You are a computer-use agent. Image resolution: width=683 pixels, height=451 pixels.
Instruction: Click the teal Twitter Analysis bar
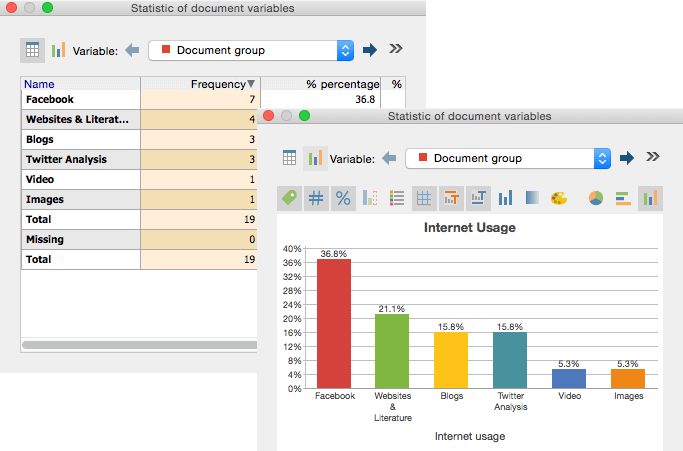(510, 360)
